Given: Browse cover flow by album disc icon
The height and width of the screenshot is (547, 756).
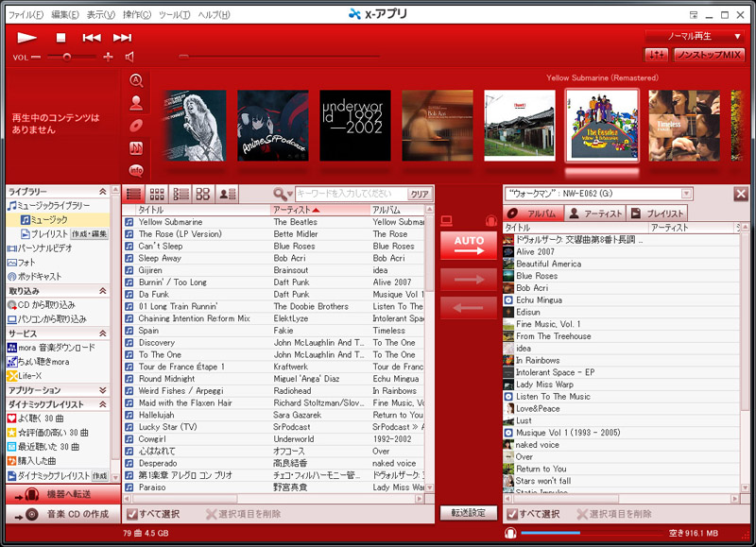Looking at the screenshot, I should pyautogui.click(x=136, y=126).
